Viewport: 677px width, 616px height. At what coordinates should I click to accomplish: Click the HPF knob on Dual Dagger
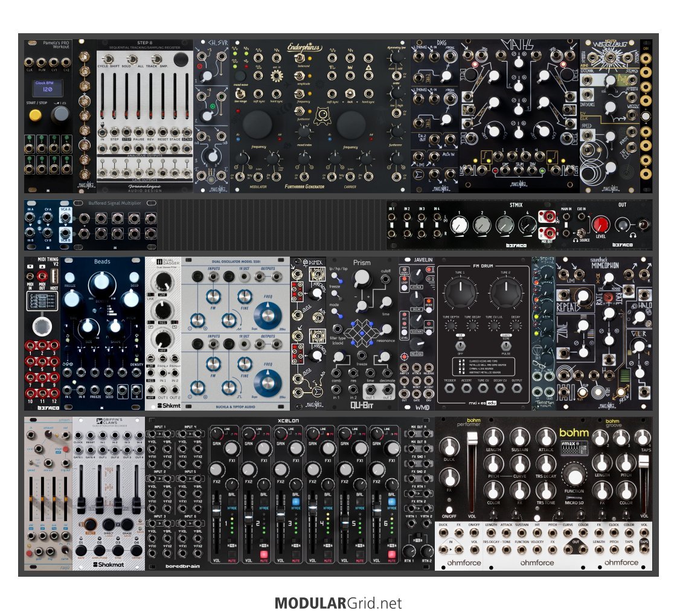(x=163, y=340)
